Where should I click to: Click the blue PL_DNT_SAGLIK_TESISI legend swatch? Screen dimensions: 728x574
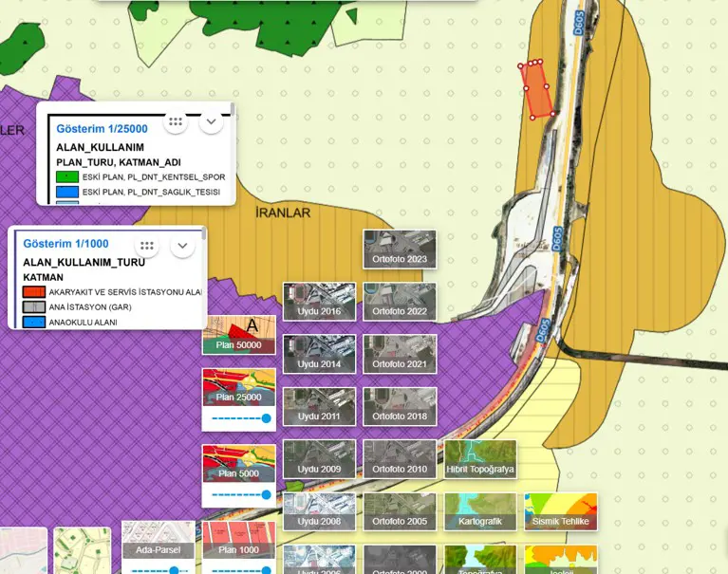point(67,192)
